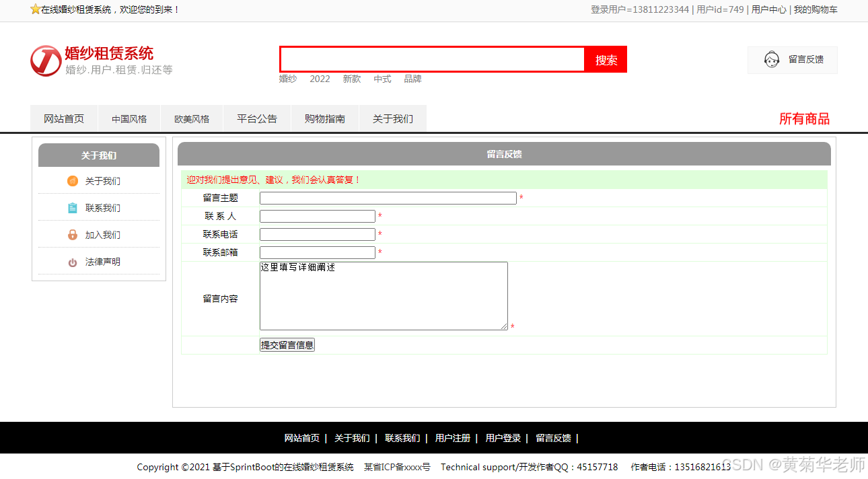Click the 留言反馈 panel header
This screenshot has width=868, height=479.
[x=504, y=154]
